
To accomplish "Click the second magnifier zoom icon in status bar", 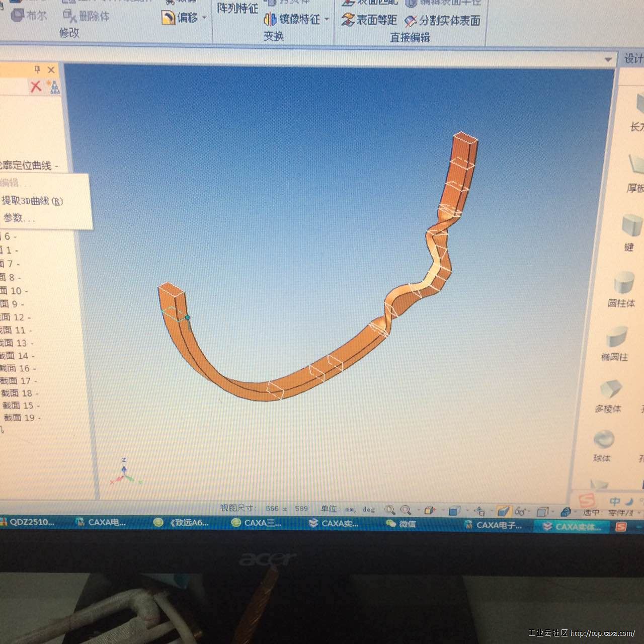I will pyautogui.click(x=406, y=510).
